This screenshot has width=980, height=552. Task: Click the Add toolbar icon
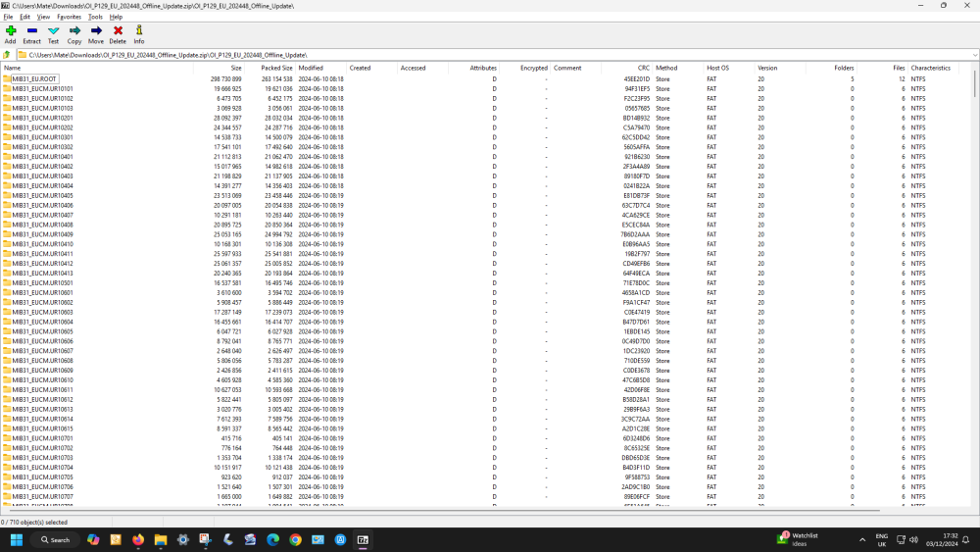tap(11, 34)
